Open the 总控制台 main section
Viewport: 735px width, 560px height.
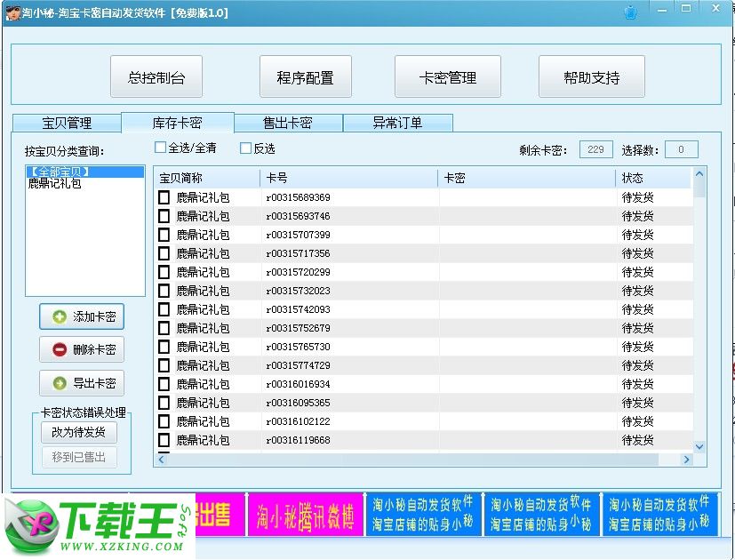156,76
